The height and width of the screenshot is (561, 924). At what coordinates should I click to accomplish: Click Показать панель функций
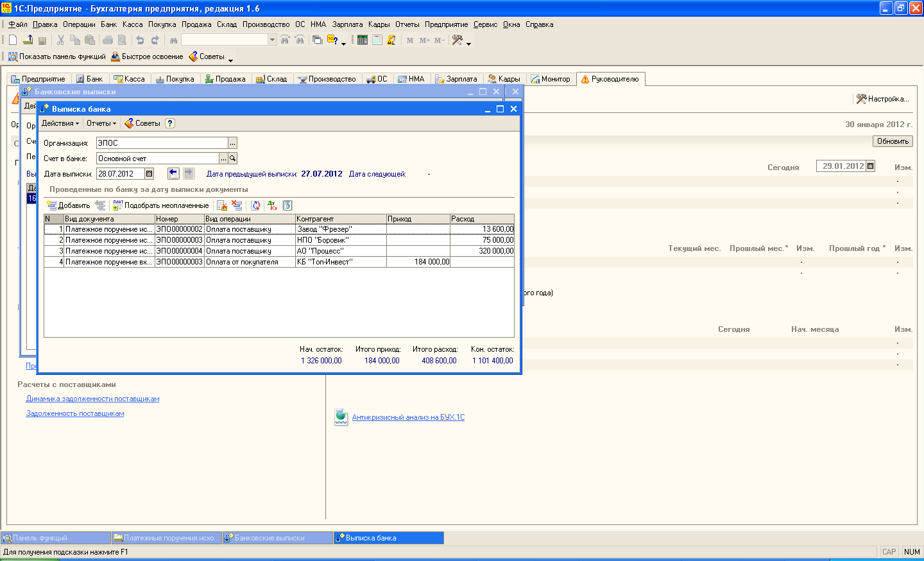[x=56, y=56]
